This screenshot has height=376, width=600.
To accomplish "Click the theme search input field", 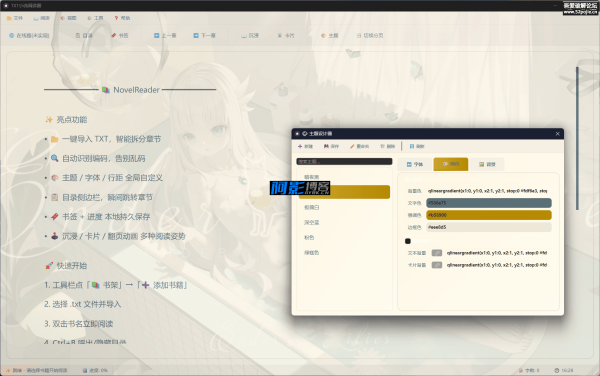I will 344,161.
